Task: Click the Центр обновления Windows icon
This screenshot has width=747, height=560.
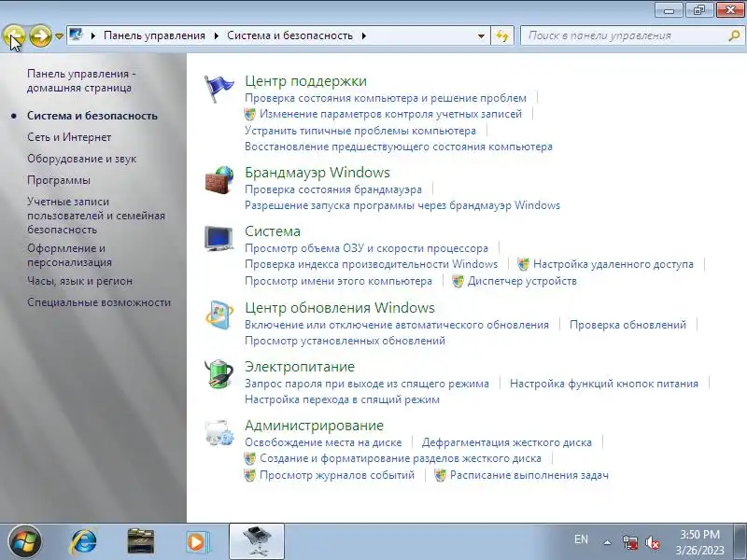Action: [x=219, y=315]
